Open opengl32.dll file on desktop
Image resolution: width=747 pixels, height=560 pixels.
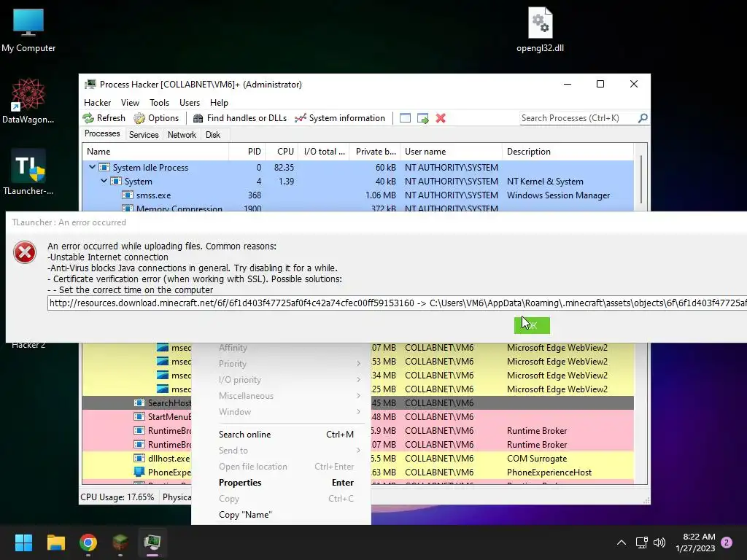[x=540, y=30]
